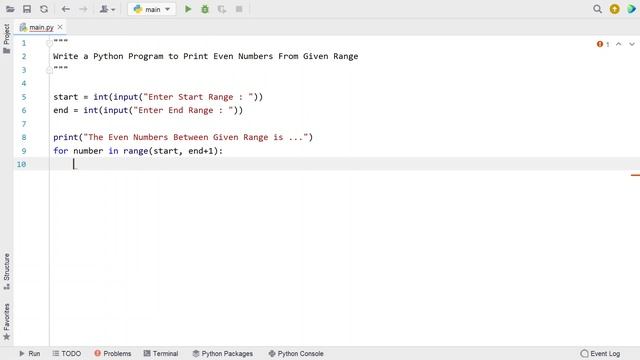Screen dimensions: 640x360
Task: Open the main run configuration dropdown
Action: coord(152,9)
